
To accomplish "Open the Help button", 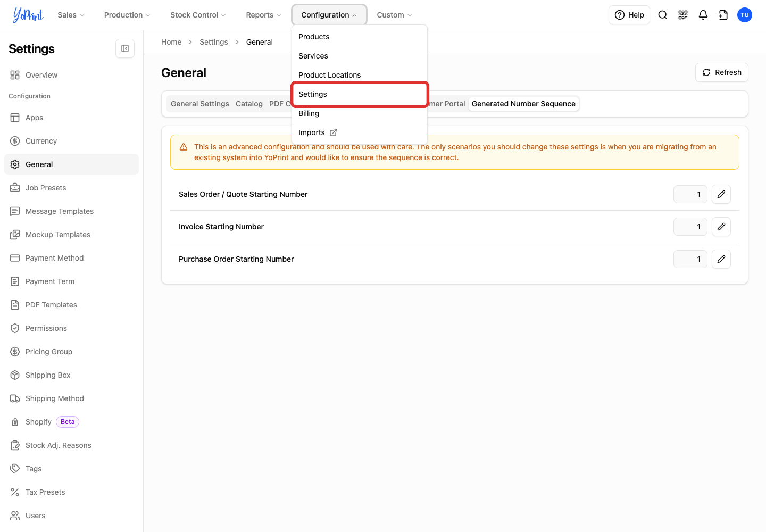I will point(629,15).
